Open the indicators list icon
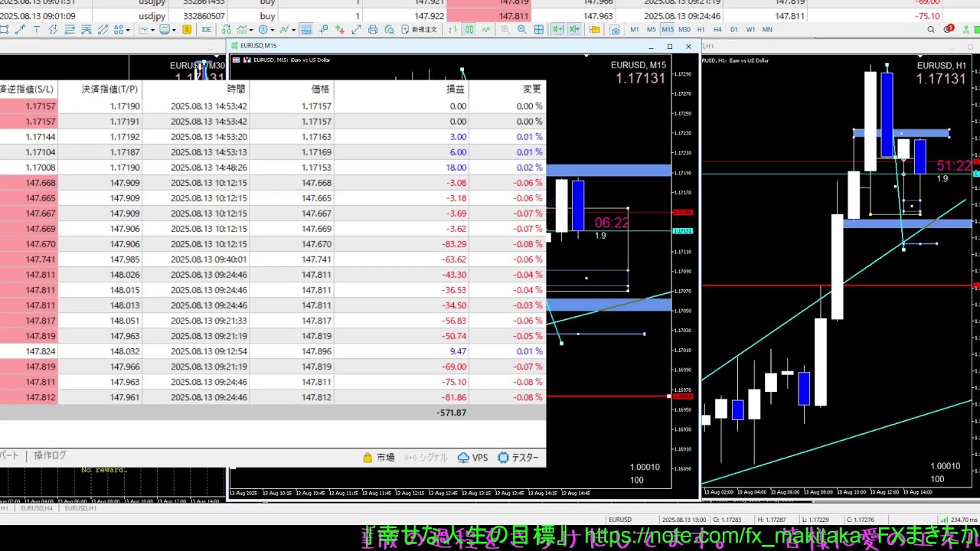 [x=241, y=30]
